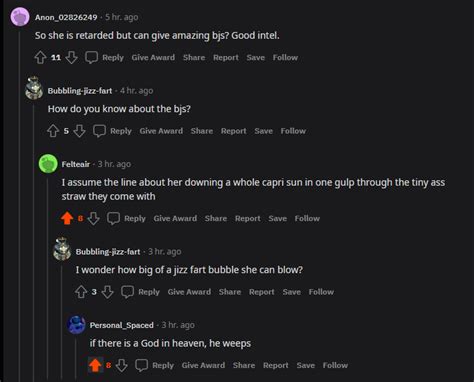Click the reply bubble icon under Felteair's comment
474x382 pixels.
[x=113, y=218]
